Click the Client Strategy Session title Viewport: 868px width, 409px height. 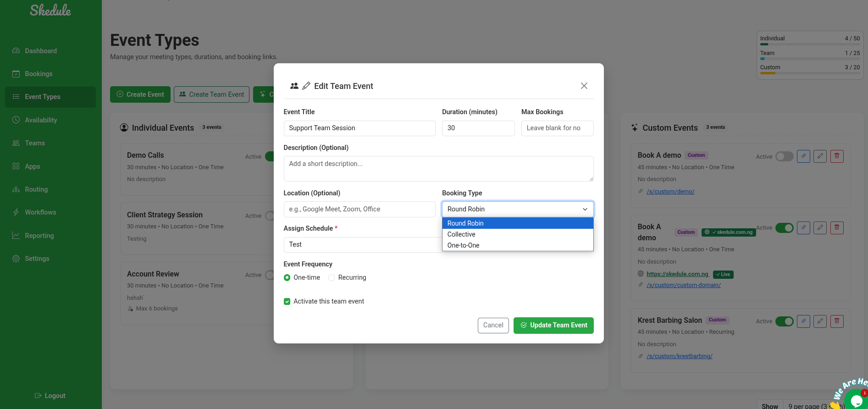(x=165, y=215)
